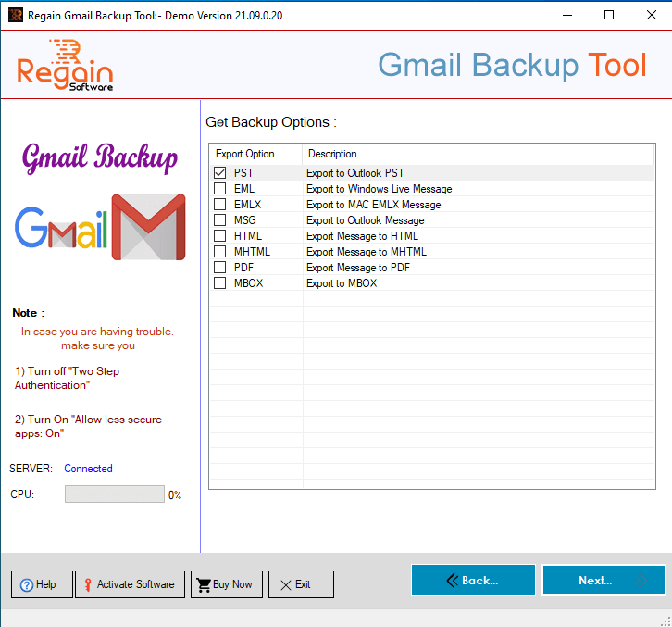Tick the PDF export checkbox
The height and width of the screenshot is (627, 672).
pyautogui.click(x=220, y=267)
